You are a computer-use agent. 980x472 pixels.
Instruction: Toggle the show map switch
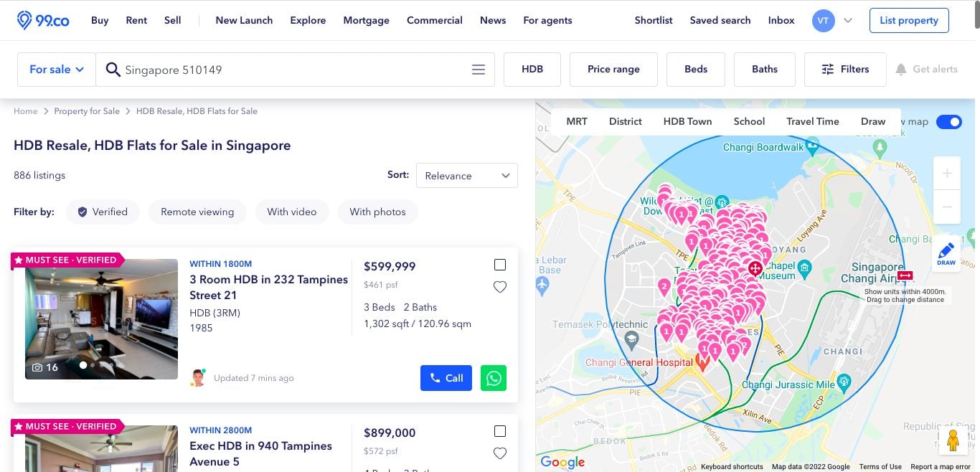949,121
